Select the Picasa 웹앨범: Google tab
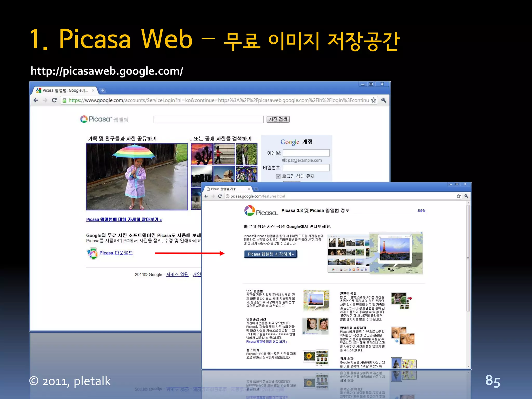Image resolution: width=532 pixels, height=399 pixels. [65, 90]
